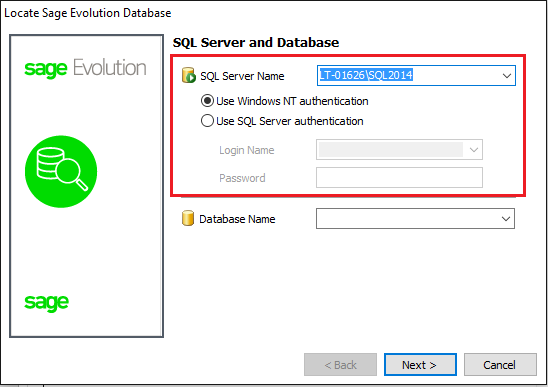
Task: Click the Locate Sage Evolution Database title
Action: pos(88,13)
